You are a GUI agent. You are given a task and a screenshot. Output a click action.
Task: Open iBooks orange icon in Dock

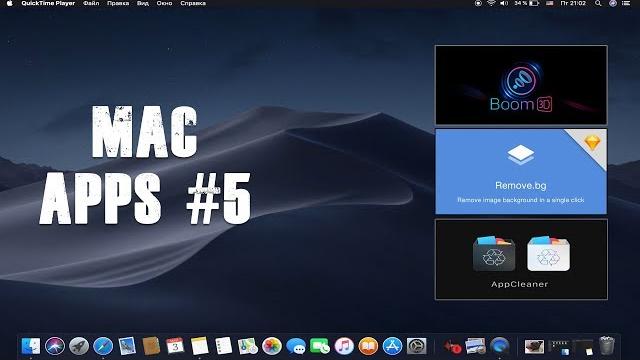tap(368, 346)
